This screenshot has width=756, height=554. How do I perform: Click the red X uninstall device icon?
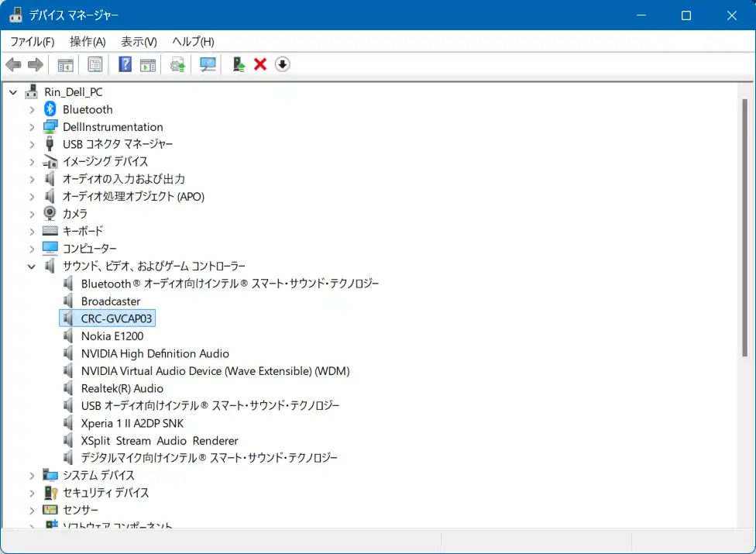tap(260, 64)
